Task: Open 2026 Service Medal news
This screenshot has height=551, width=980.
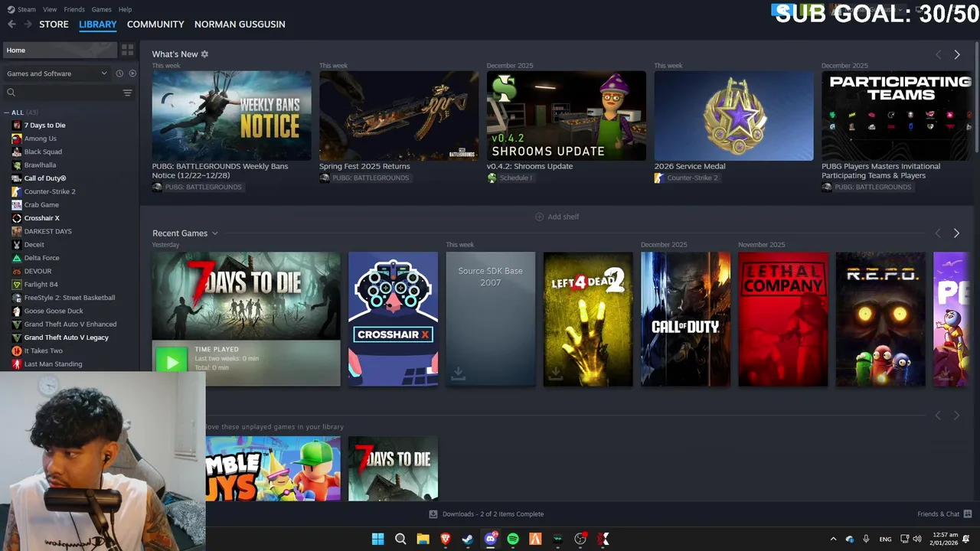Action: pyautogui.click(x=733, y=116)
